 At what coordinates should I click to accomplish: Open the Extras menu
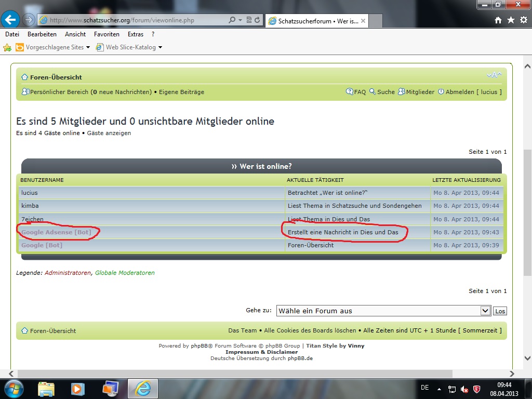coord(136,34)
